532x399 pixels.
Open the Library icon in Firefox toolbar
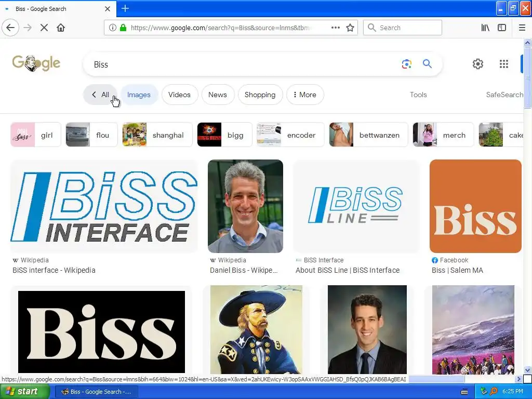(485, 28)
